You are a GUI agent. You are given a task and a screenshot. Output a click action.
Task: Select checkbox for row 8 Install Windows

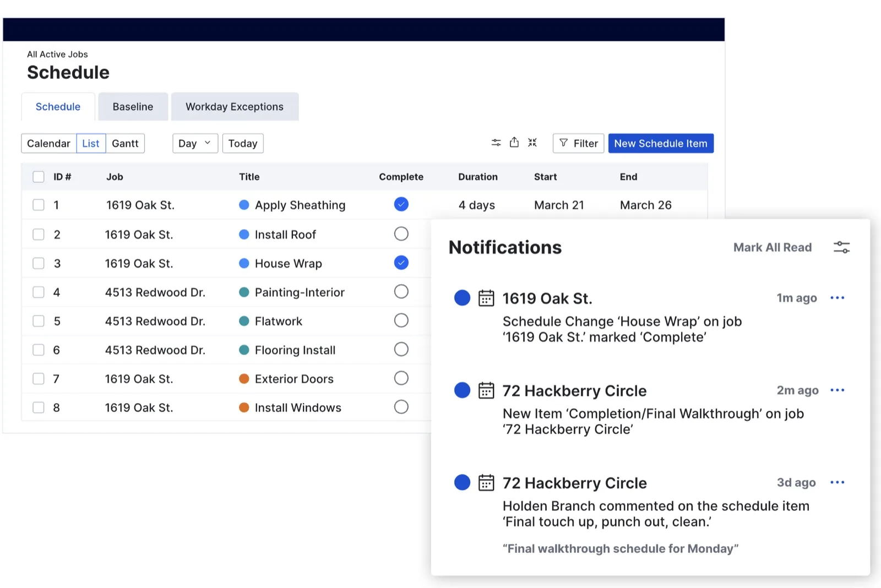[39, 407]
